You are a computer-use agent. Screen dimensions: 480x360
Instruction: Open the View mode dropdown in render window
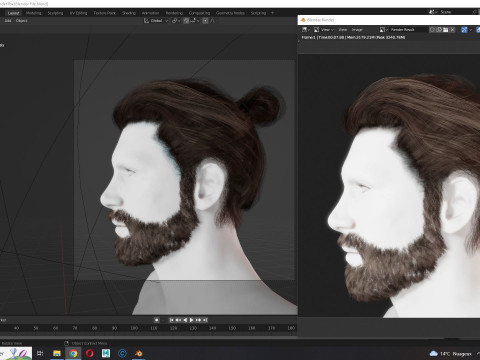point(323,30)
